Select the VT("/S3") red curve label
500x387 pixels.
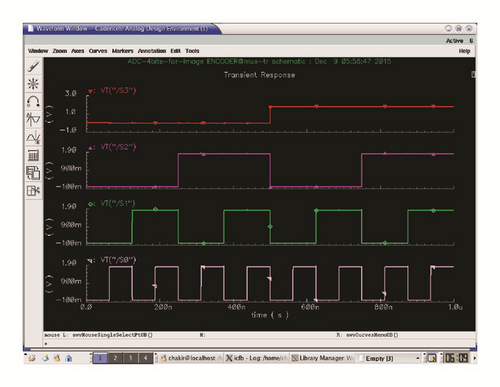[118, 91]
